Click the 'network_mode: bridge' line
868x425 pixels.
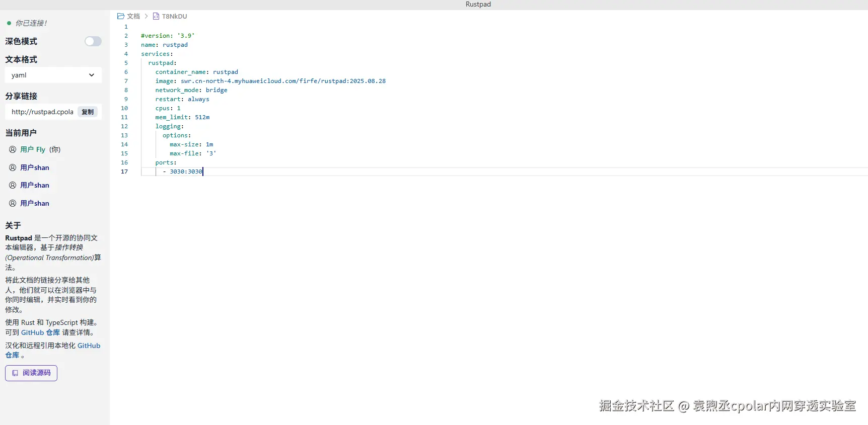pos(191,90)
